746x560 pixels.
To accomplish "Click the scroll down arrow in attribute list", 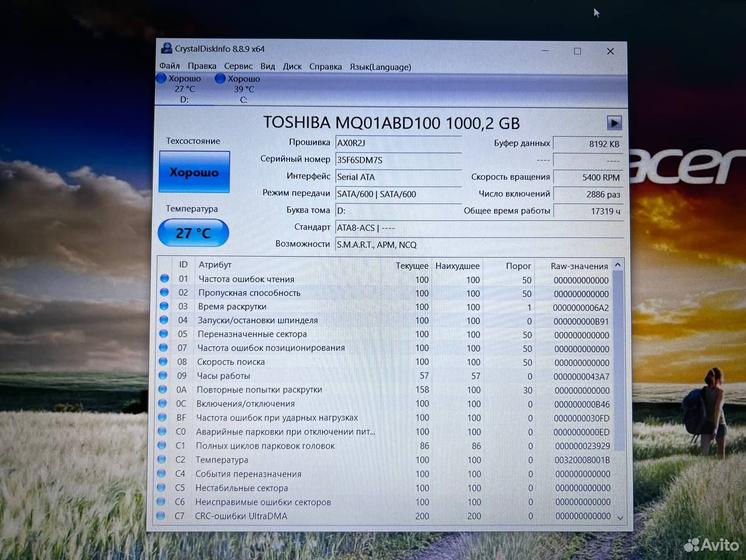I will tap(620, 517).
